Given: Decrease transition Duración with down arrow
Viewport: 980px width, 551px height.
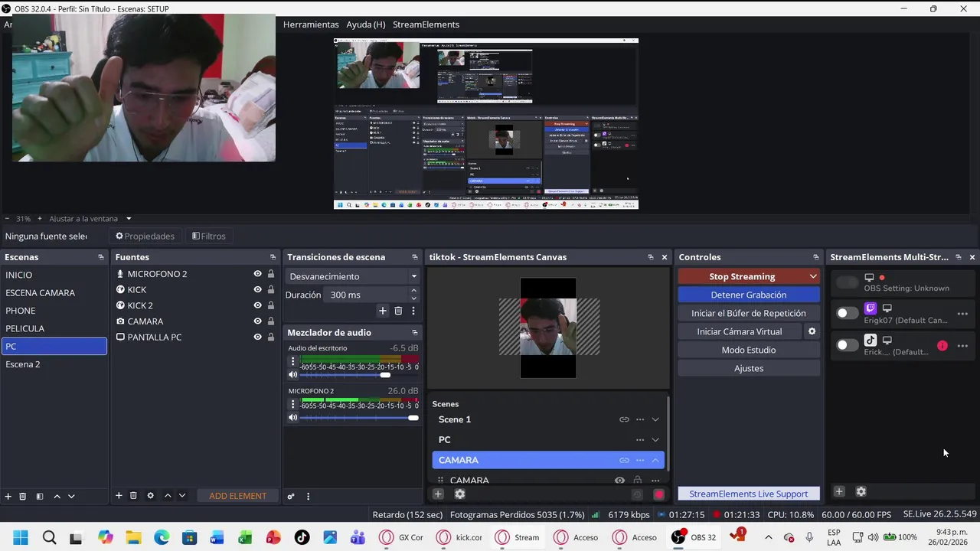Looking at the screenshot, I should pos(414,298).
